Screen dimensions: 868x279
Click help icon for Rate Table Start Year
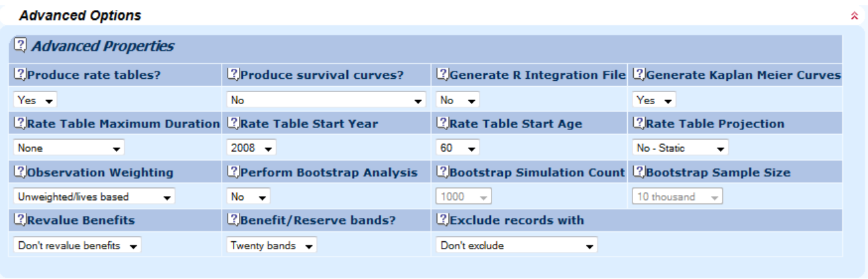pyautogui.click(x=233, y=124)
